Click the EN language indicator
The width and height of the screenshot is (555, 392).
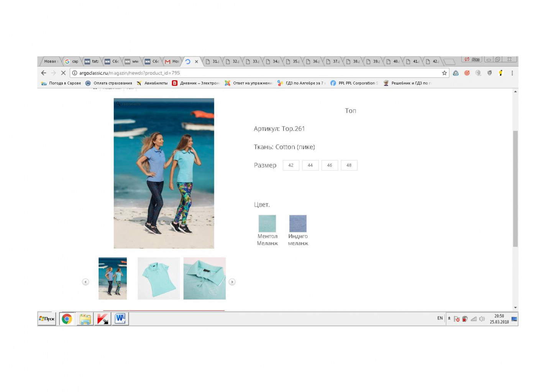click(440, 318)
